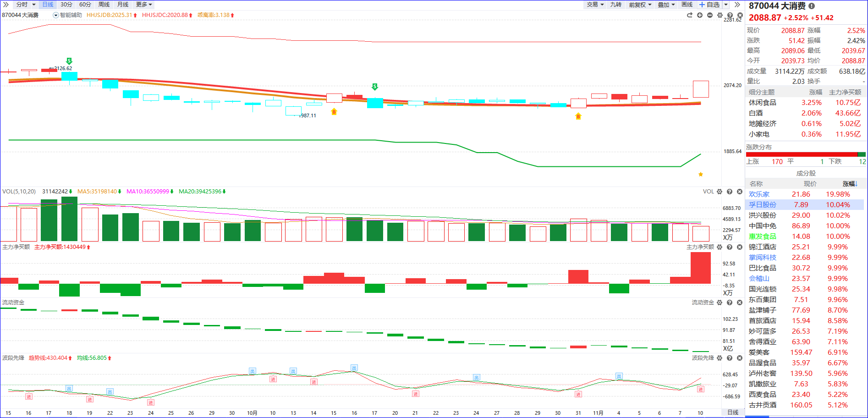
Task: Open the 叠加 overlay dropdown
Action: pyautogui.click(x=666, y=5)
